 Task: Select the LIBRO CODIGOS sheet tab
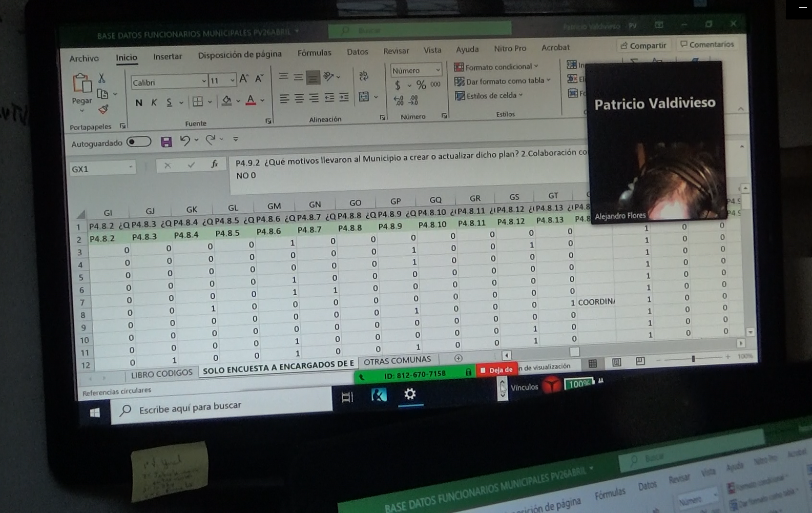tap(161, 374)
